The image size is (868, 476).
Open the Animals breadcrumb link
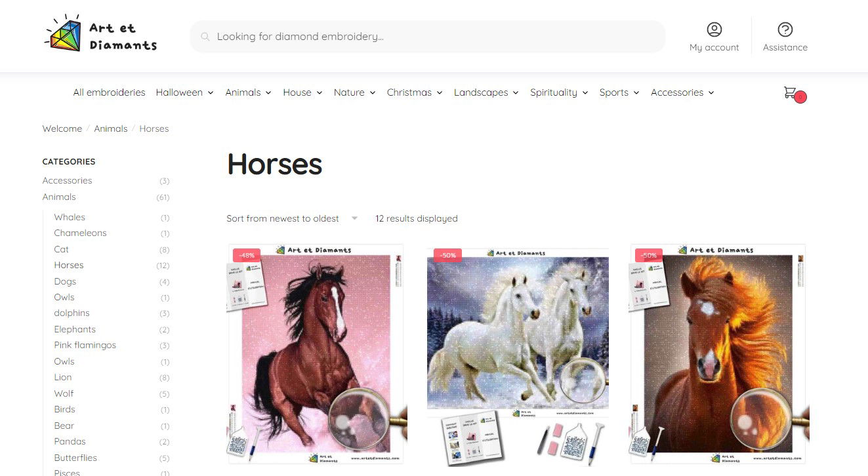pyautogui.click(x=111, y=129)
